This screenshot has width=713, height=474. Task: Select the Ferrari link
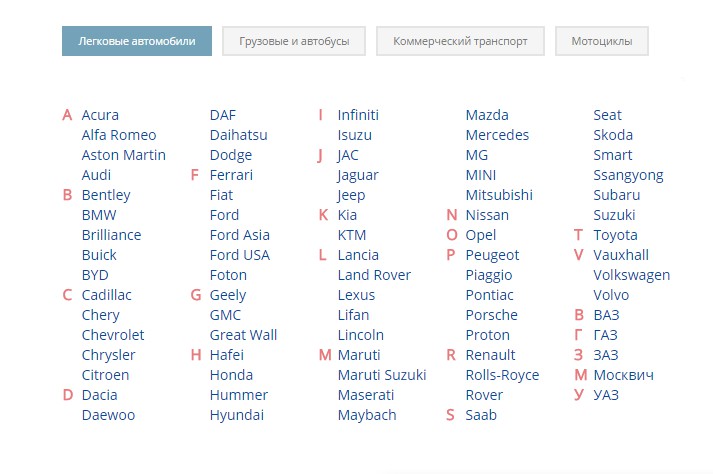click(x=231, y=175)
